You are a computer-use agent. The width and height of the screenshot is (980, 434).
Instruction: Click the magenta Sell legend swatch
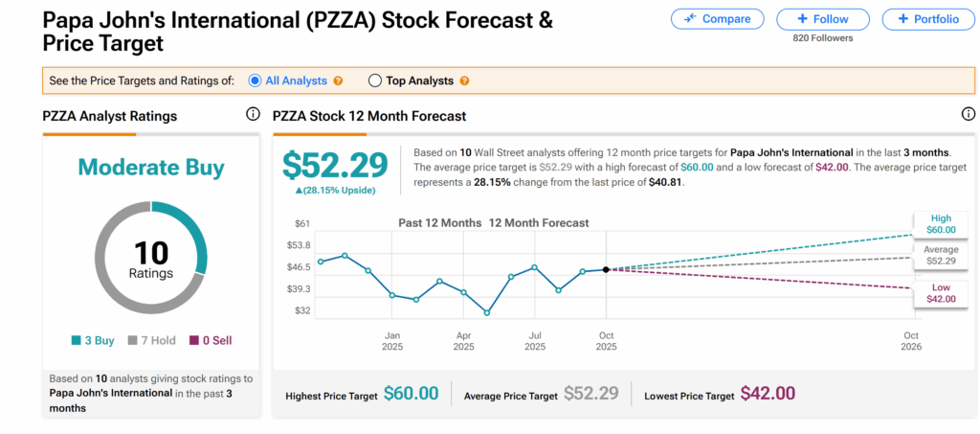pyautogui.click(x=194, y=340)
